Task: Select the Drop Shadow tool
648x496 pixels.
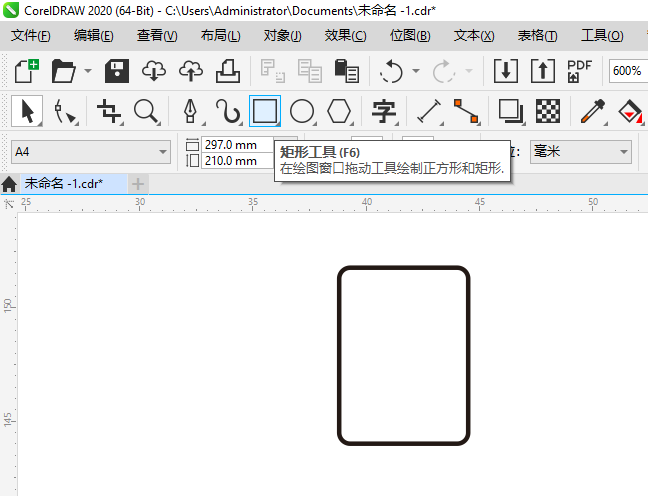Action: point(511,111)
